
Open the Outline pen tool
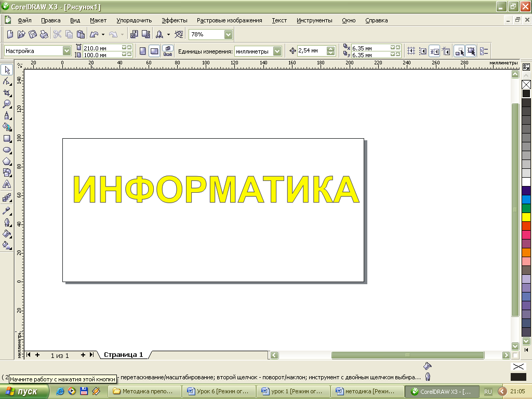7,222
